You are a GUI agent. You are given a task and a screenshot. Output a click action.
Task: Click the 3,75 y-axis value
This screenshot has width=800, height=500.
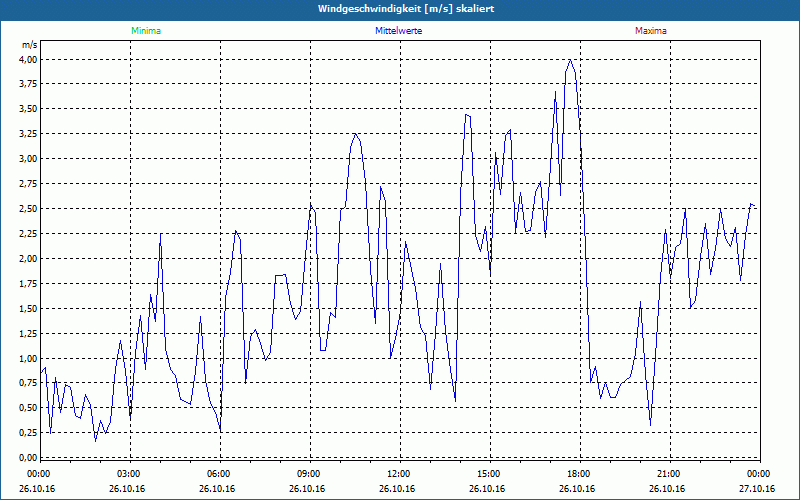tap(29, 84)
